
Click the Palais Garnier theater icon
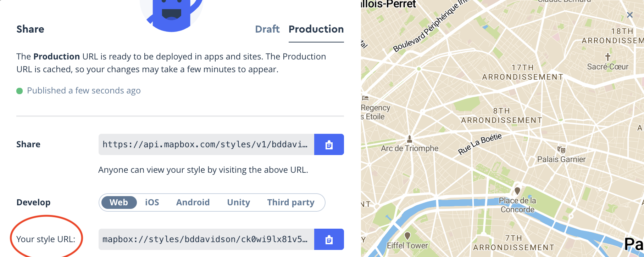(561, 150)
